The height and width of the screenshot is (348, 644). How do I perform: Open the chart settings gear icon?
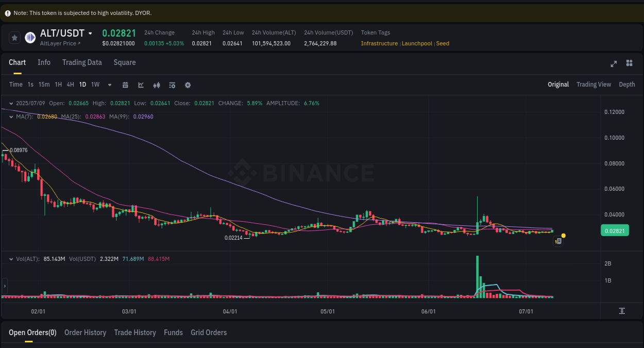point(188,85)
